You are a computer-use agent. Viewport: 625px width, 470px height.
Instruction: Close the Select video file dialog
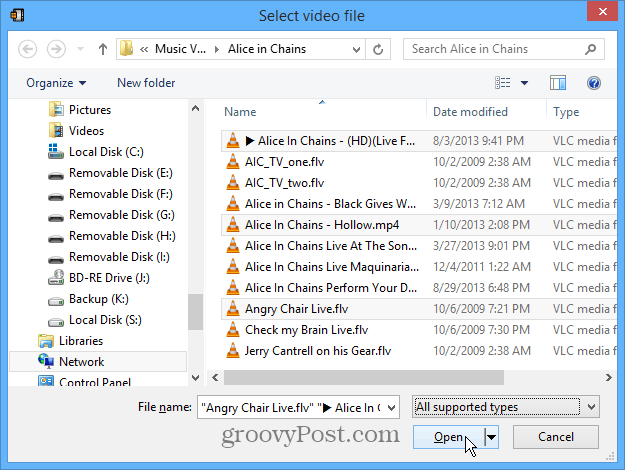tap(603, 11)
